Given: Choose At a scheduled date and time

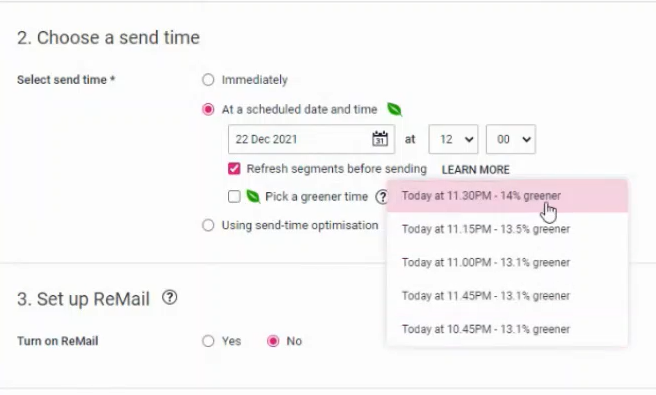Looking at the screenshot, I should click(x=208, y=110).
